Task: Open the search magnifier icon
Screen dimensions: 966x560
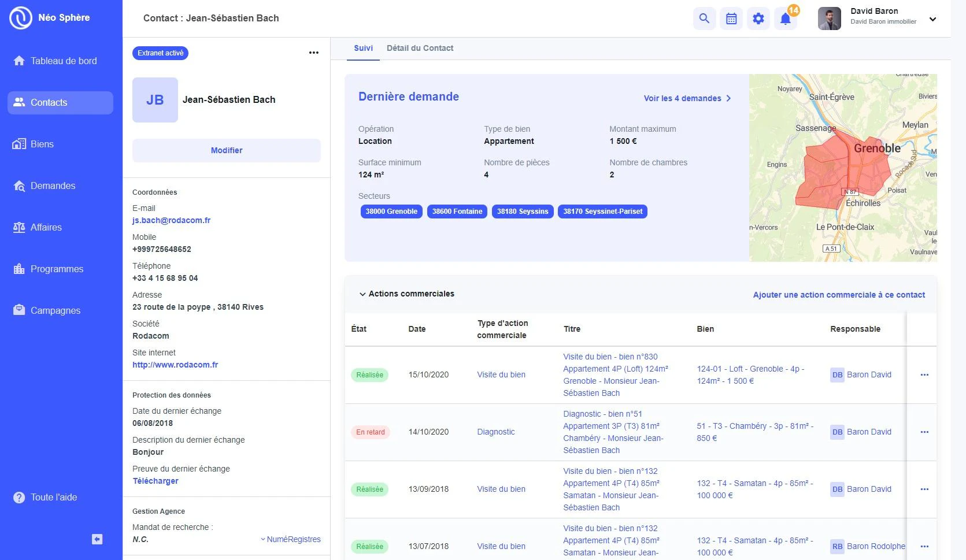Action: [x=704, y=18]
